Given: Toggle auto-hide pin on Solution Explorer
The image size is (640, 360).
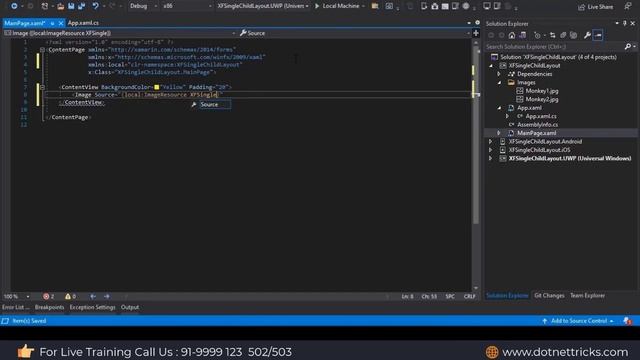Looking at the screenshot, I should (624, 24).
